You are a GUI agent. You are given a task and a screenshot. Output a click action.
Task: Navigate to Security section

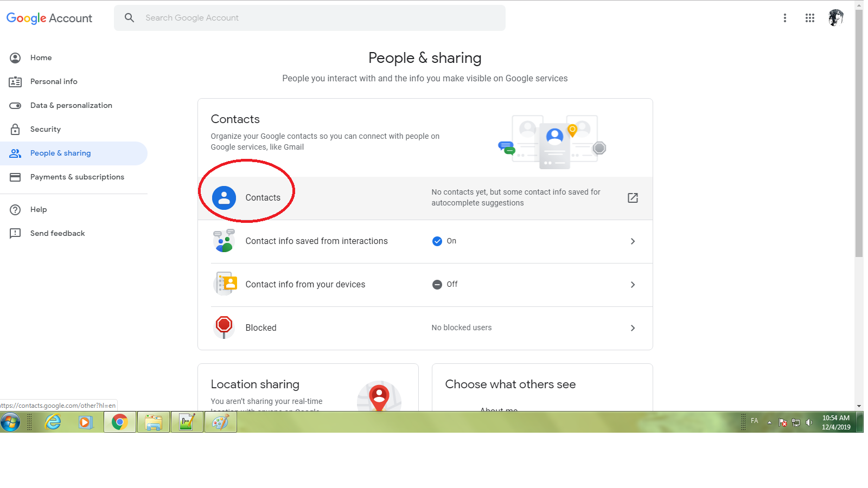tap(74, 129)
